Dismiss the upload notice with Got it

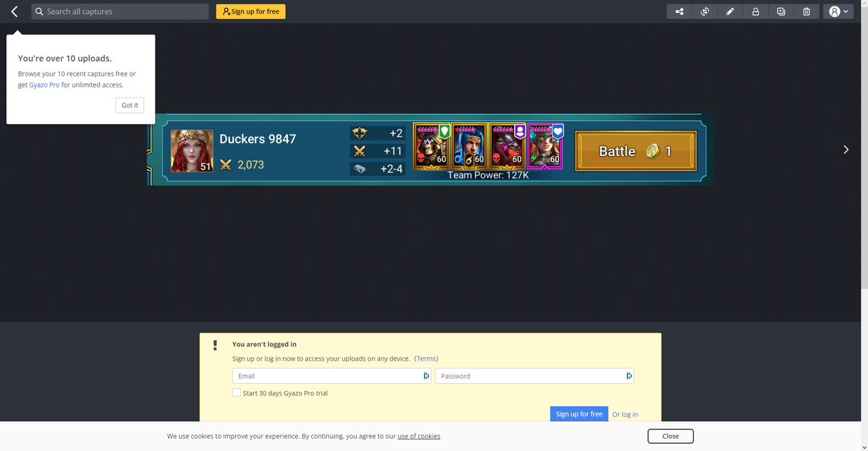129,105
